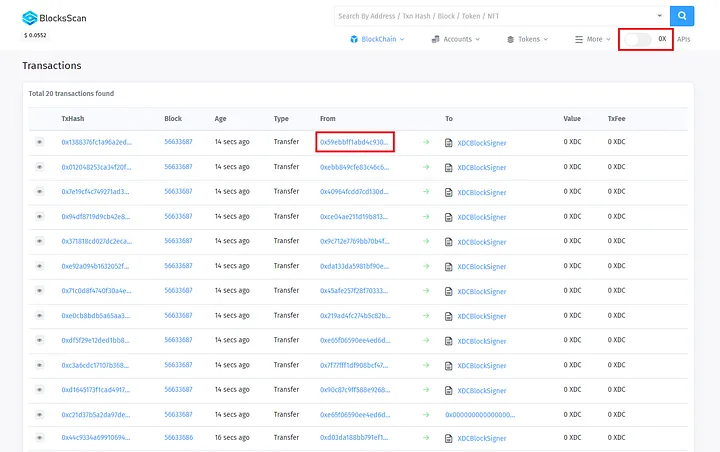Toggle the 0X address prefix switch

[x=638, y=39]
